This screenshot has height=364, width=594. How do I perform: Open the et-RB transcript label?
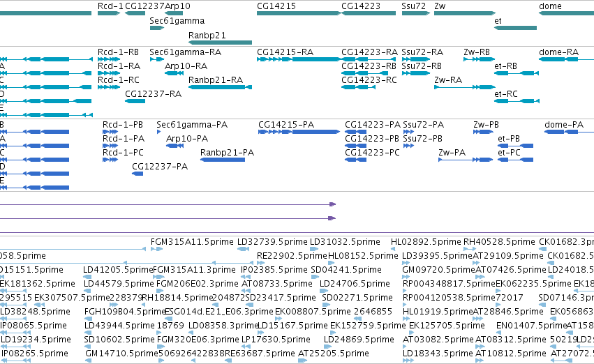506,66
